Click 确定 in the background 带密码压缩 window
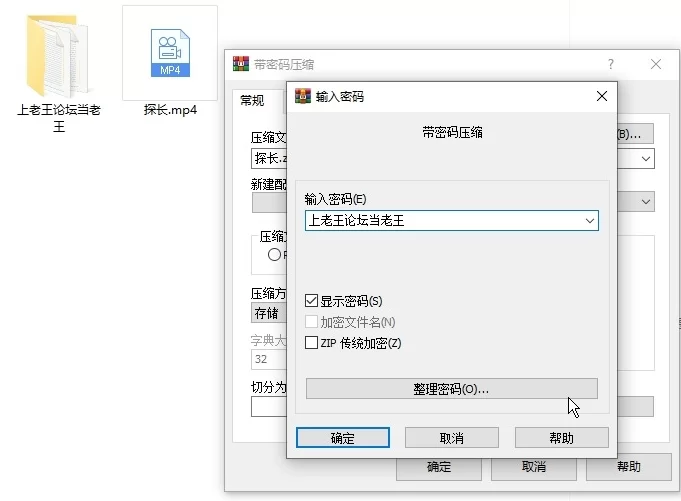Viewport: 681px width, 501px height. coord(439,467)
